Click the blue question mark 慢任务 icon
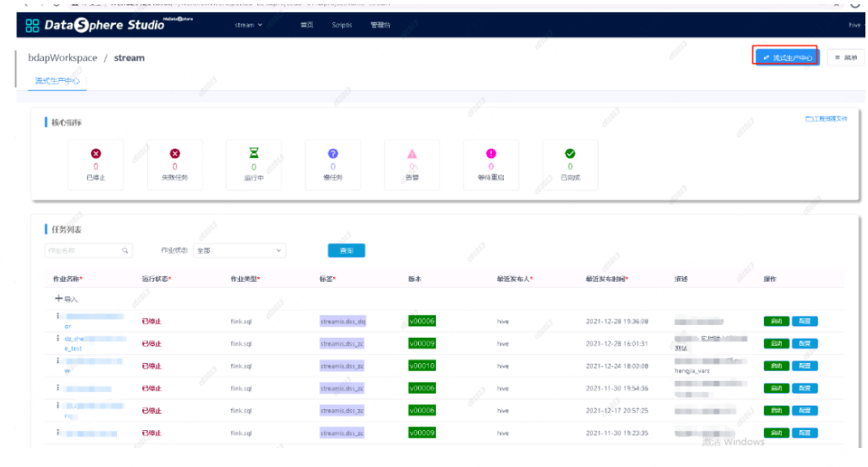Screen dimensions: 868x467 coord(333,153)
